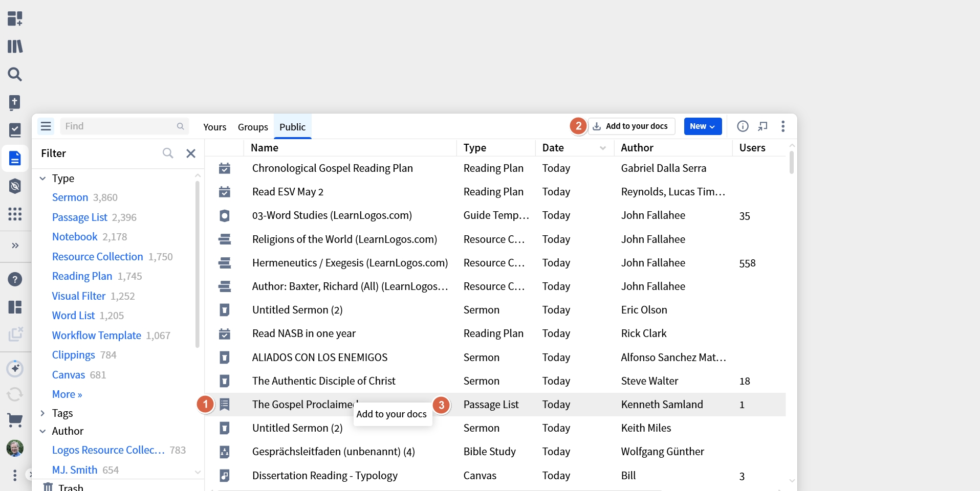
Task: Click The Gospel Proclaimed passage list icon
Action: point(225,405)
